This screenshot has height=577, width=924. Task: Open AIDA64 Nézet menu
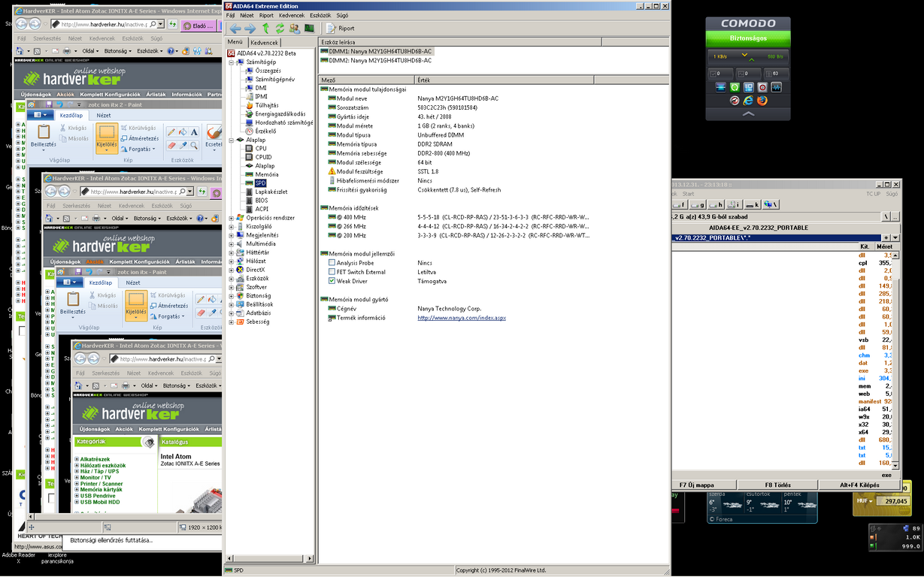click(x=246, y=15)
